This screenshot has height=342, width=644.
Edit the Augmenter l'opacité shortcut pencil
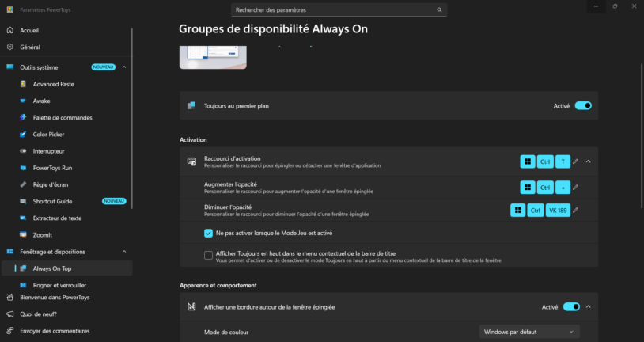click(575, 188)
